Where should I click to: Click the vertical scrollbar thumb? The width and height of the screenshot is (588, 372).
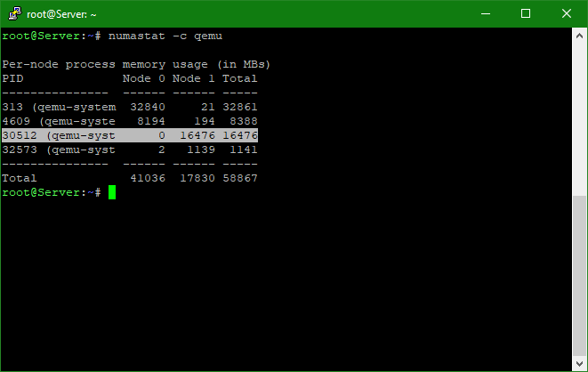[579, 275]
